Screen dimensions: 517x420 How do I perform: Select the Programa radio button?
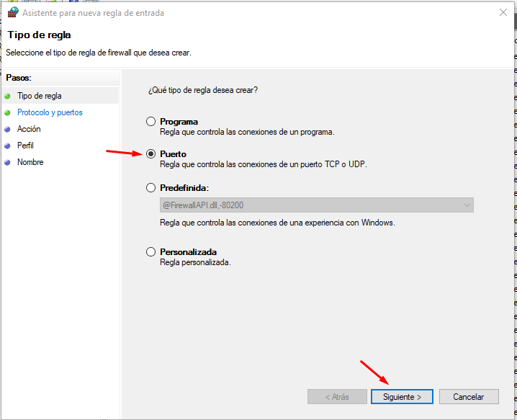[x=150, y=122]
